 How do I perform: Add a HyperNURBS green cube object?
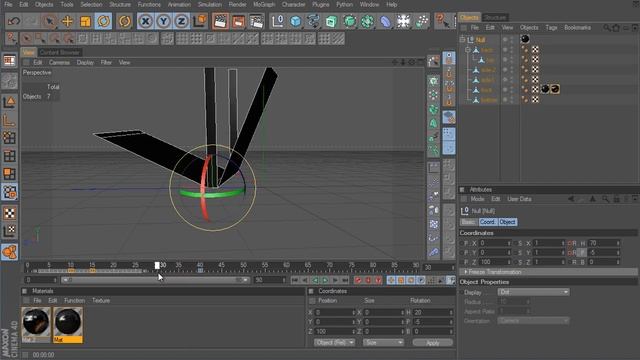[x=331, y=21]
